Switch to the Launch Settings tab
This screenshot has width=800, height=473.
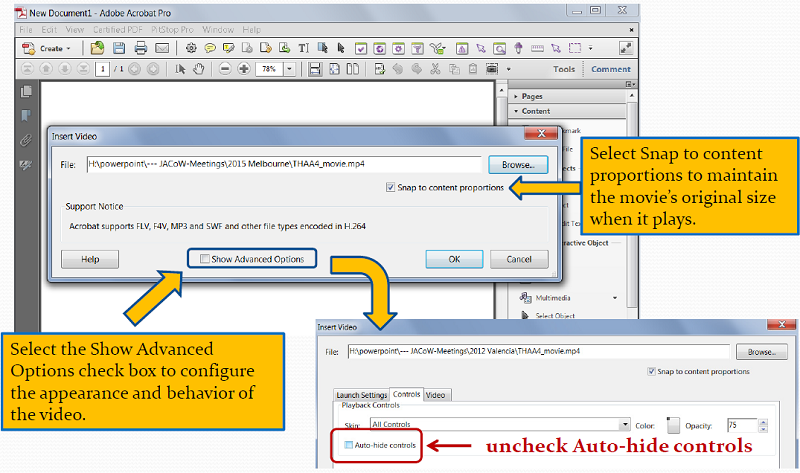click(361, 395)
